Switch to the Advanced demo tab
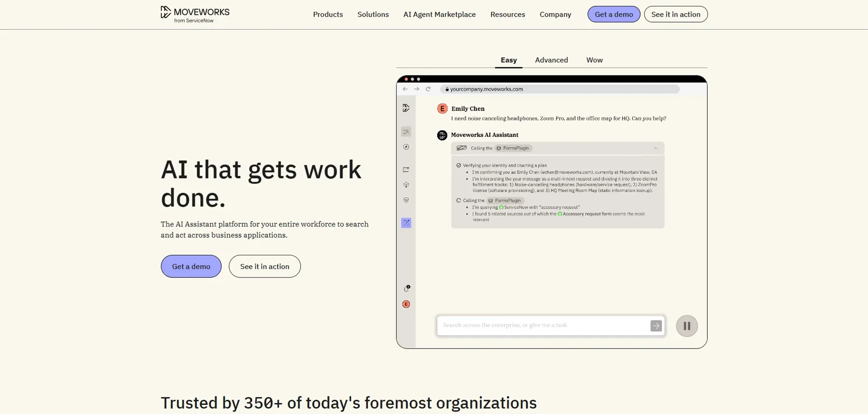Image resolution: width=868 pixels, height=414 pixels. coord(551,60)
